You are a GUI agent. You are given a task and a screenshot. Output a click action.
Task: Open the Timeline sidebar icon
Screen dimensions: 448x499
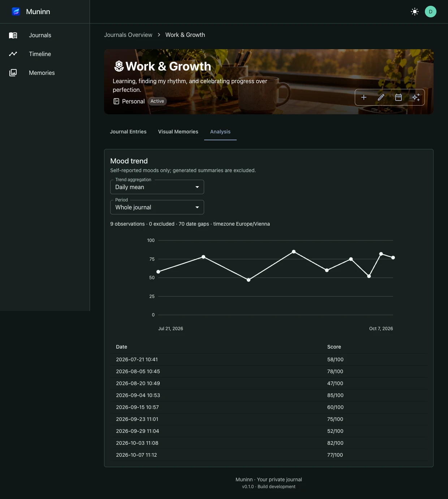[x=13, y=54]
